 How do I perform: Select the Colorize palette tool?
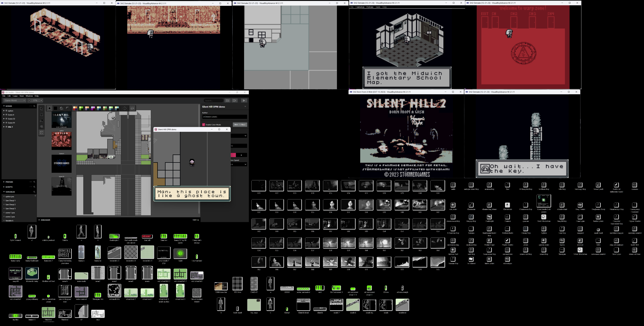point(41,132)
